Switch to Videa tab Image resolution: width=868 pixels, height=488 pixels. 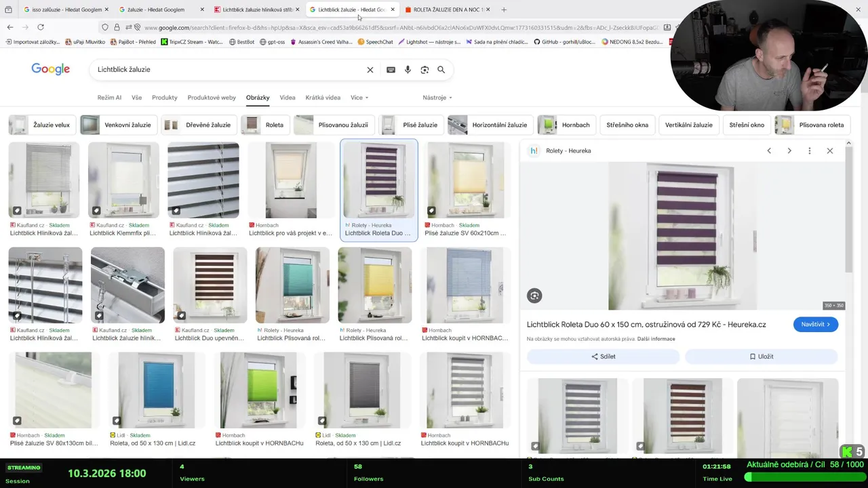click(288, 98)
